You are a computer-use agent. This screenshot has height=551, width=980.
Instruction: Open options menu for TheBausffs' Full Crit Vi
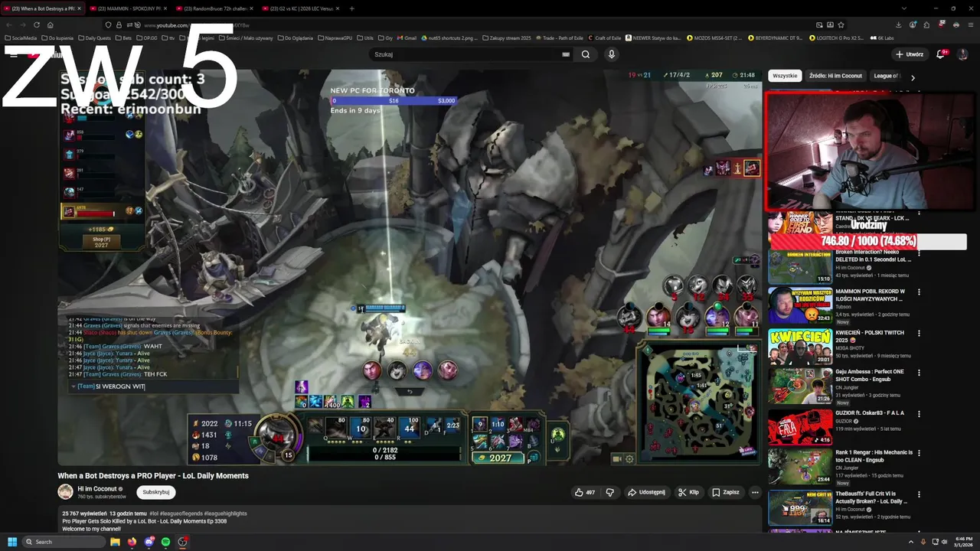(919, 494)
